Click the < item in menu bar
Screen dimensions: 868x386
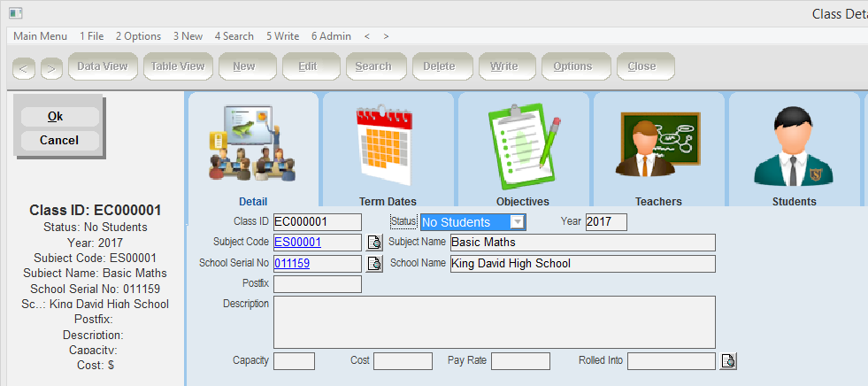(367, 36)
